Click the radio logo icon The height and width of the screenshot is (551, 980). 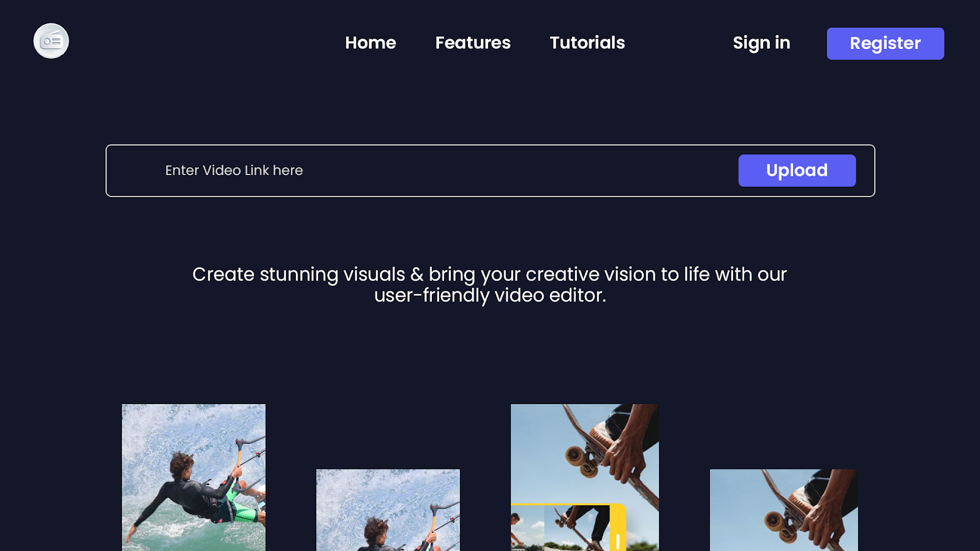pos(51,41)
